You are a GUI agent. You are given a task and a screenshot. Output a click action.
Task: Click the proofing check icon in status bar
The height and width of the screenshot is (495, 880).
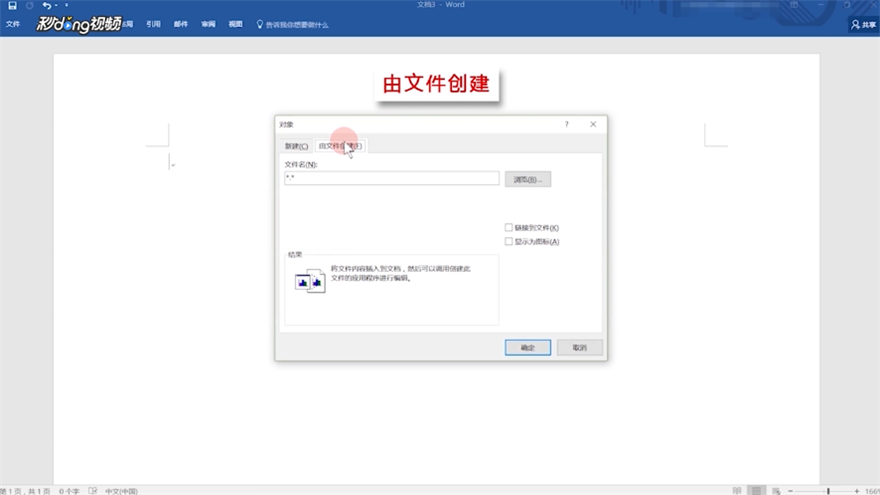pyautogui.click(x=93, y=491)
